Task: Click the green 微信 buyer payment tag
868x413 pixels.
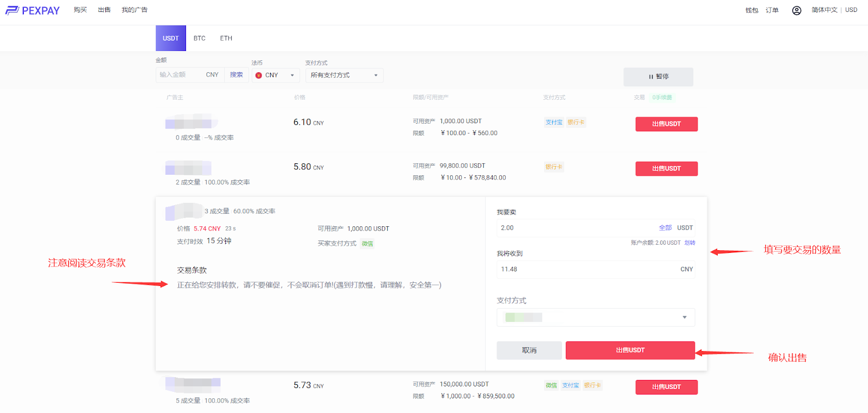Action: (367, 244)
